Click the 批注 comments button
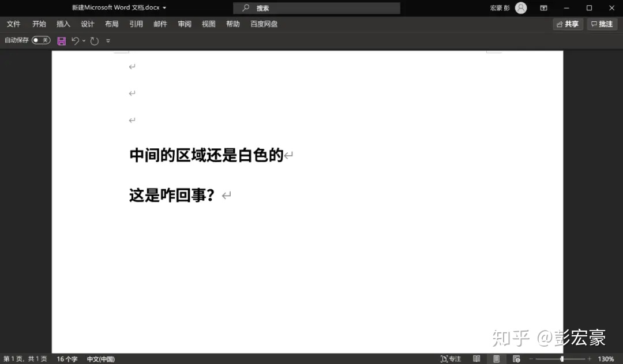Screen dimensions: 623x364 (602, 24)
